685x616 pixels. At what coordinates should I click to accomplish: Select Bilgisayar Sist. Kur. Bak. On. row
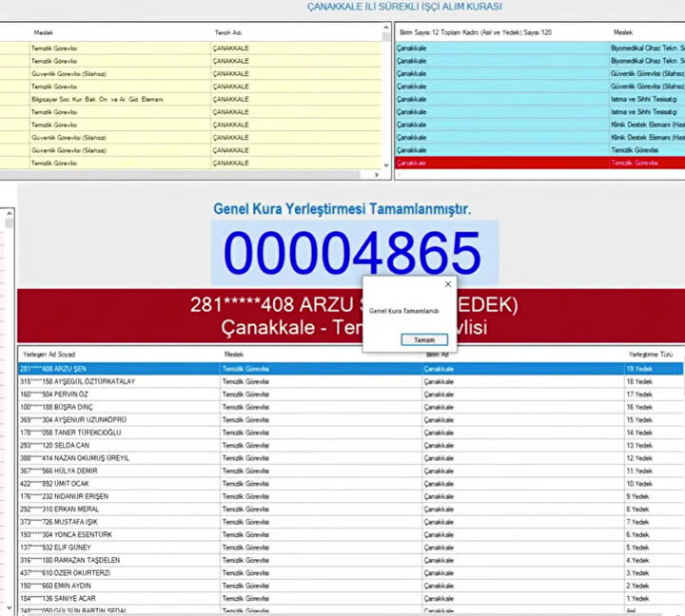[97, 99]
